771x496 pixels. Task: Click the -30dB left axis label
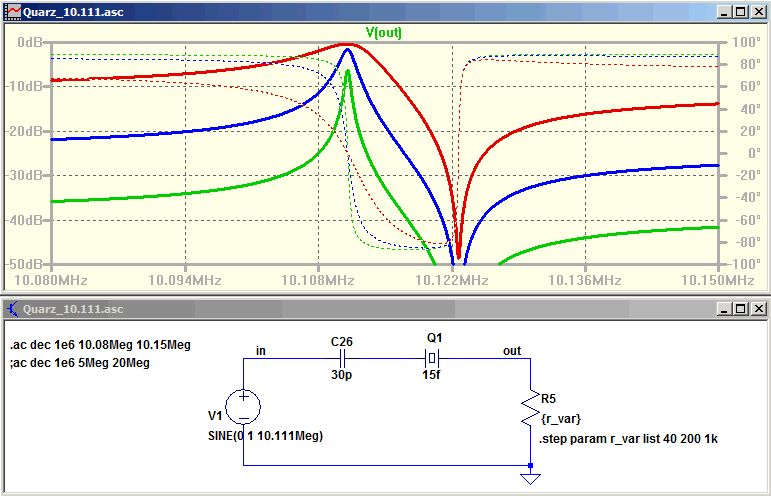pyautogui.click(x=24, y=175)
